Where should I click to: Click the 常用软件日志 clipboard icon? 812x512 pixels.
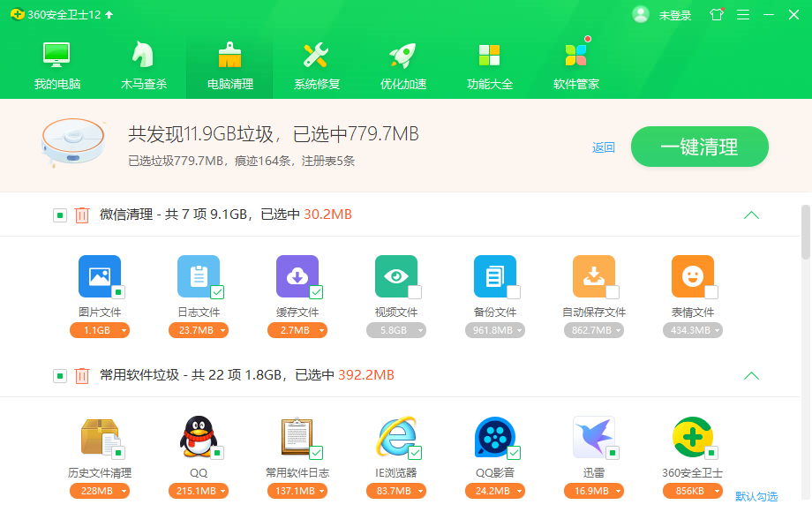point(297,437)
